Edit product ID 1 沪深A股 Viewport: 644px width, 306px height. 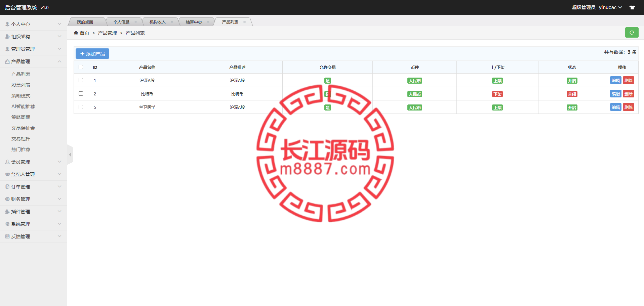(616, 80)
